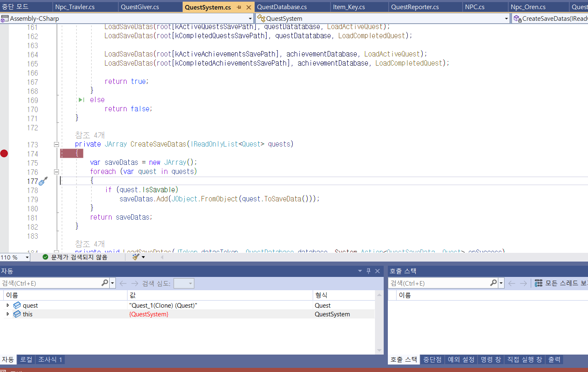Open the QuestSystem class dropdown
This screenshot has height=372, width=588.
tap(506, 19)
